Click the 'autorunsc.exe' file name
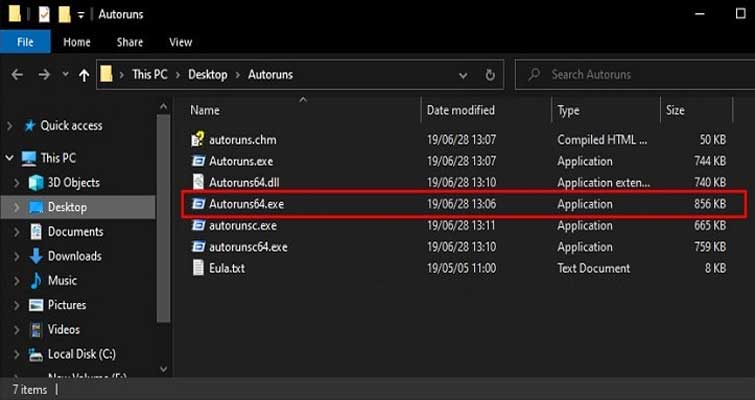755x400 pixels. (x=243, y=226)
